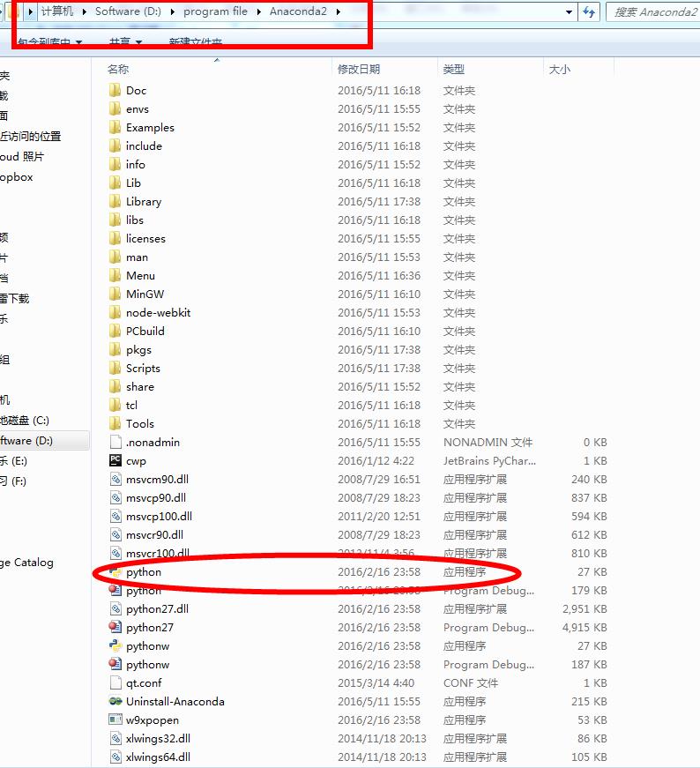The width and height of the screenshot is (700, 768).
Task: Click the program file breadcrumb
Action: 215,11
